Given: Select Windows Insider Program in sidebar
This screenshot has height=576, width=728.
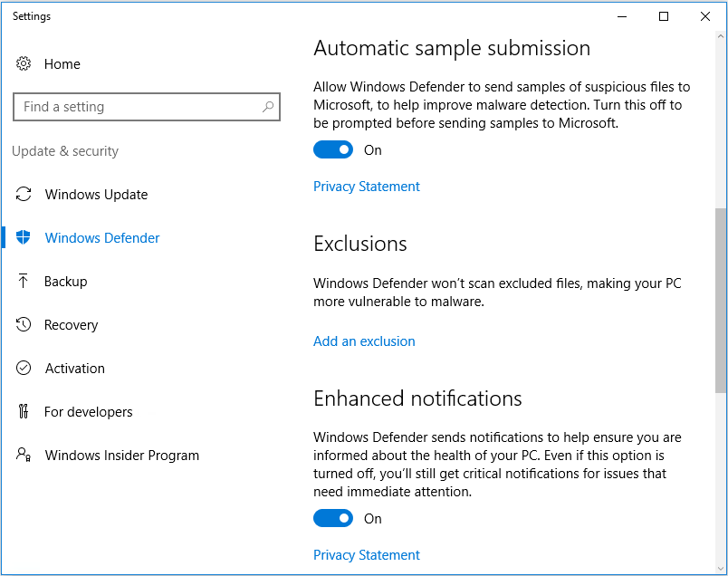Looking at the screenshot, I should (121, 456).
